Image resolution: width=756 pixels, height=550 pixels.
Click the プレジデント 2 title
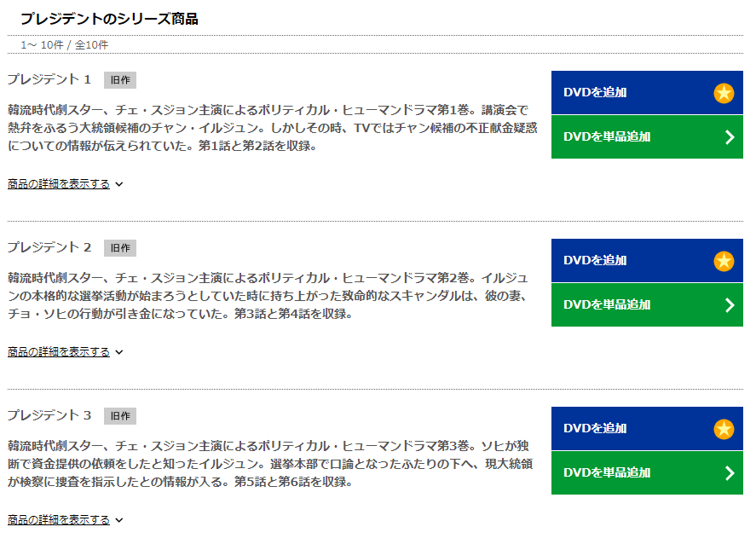pyautogui.click(x=49, y=247)
